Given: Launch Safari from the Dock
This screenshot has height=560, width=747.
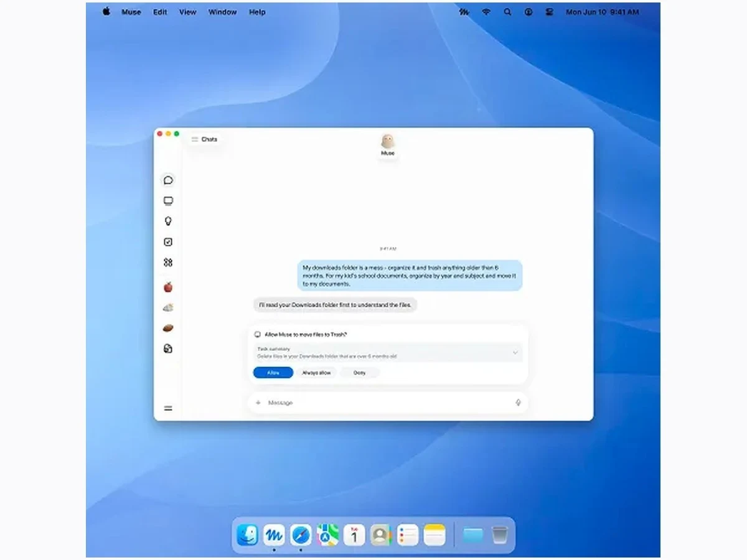Looking at the screenshot, I should (301, 534).
